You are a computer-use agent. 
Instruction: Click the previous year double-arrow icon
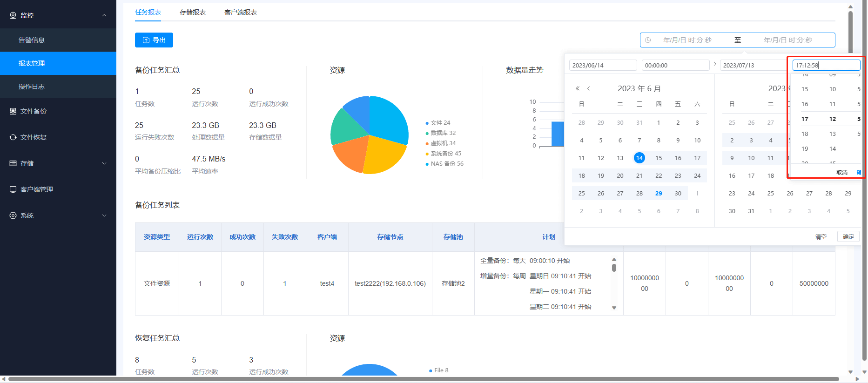(578, 88)
